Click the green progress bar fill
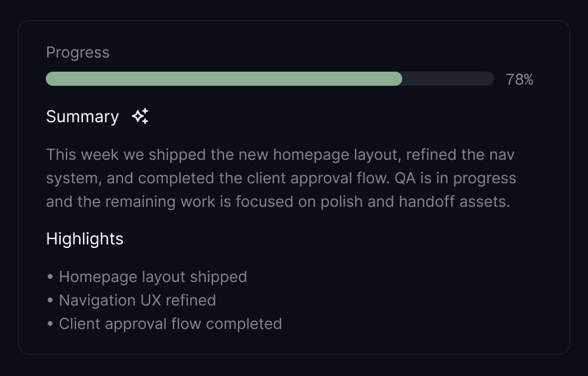The width and height of the screenshot is (588, 376). point(223,78)
